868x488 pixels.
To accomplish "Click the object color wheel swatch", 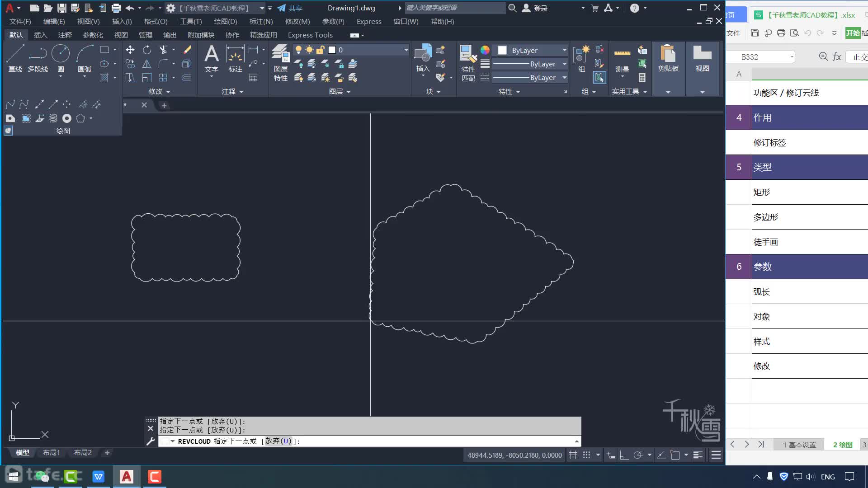I will click(x=485, y=50).
